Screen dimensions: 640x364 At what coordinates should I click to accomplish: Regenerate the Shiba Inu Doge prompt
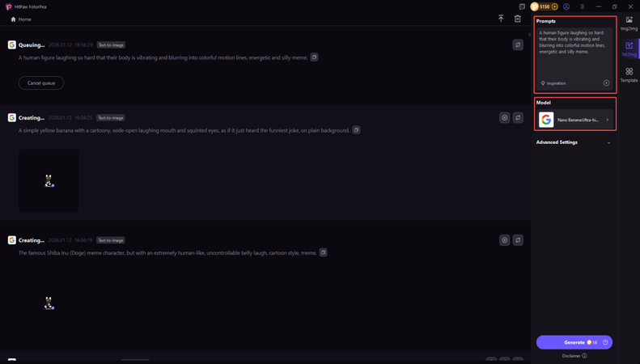click(x=518, y=240)
